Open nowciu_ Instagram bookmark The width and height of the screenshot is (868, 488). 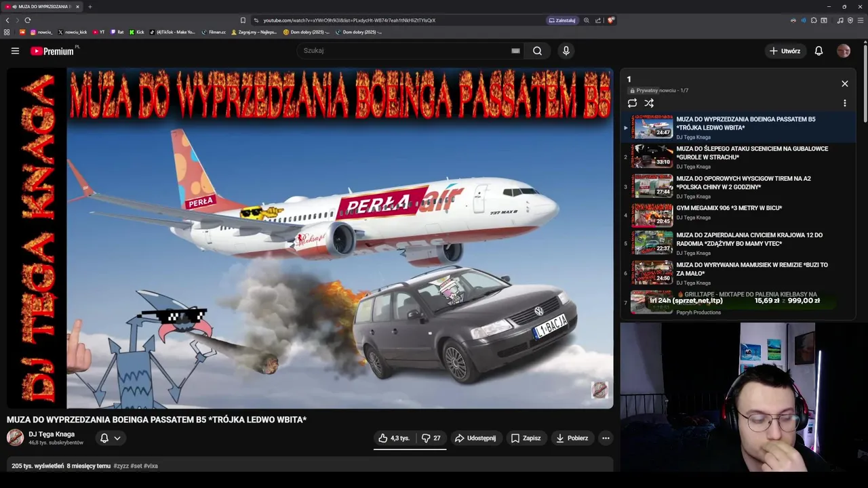click(x=42, y=32)
